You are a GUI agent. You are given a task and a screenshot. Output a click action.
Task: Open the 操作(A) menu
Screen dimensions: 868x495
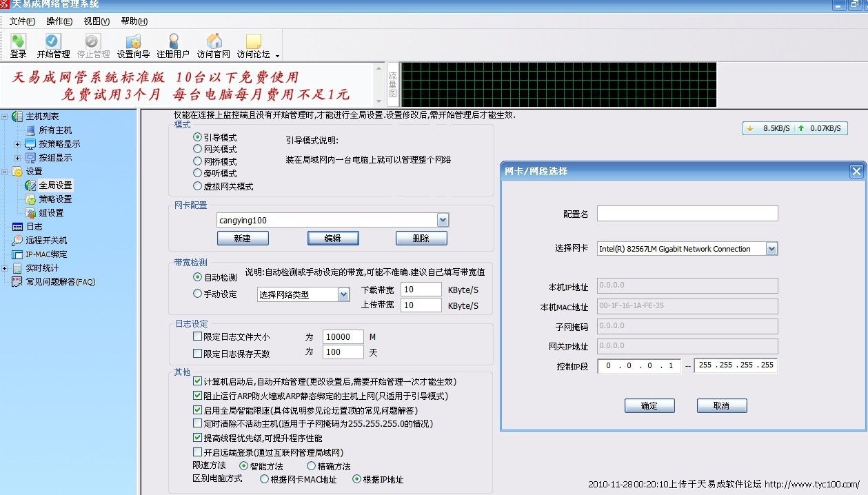[59, 21]
